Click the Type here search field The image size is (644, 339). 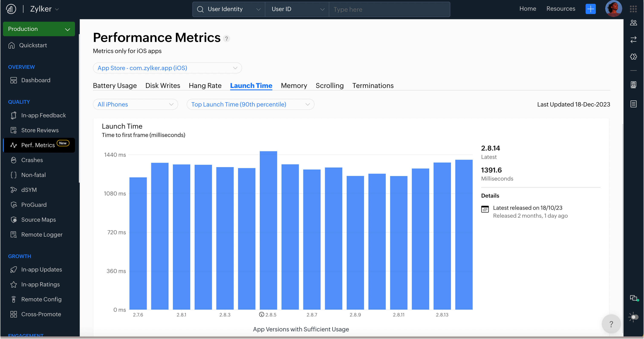pyautogui.click(x=389, y=10)
